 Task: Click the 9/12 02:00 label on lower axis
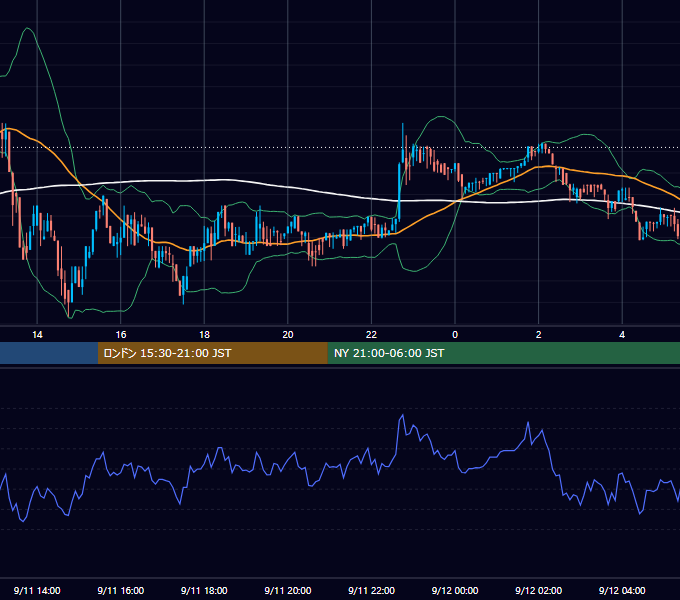click(539, 590)
